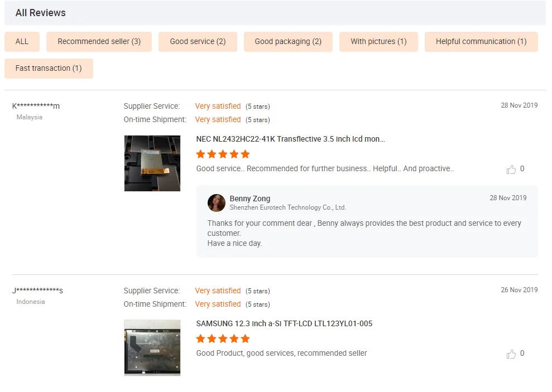Screen dimensions: 552x392
Task: Click the Indonesia country label
Action: pos(31,302)
